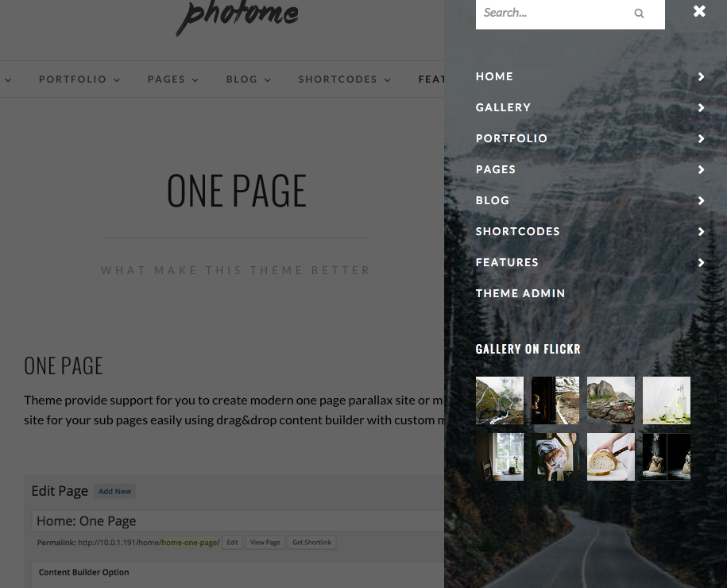727x588 pixels.
Task: Select Gallery in the side menu
Action: pos(503,107)
